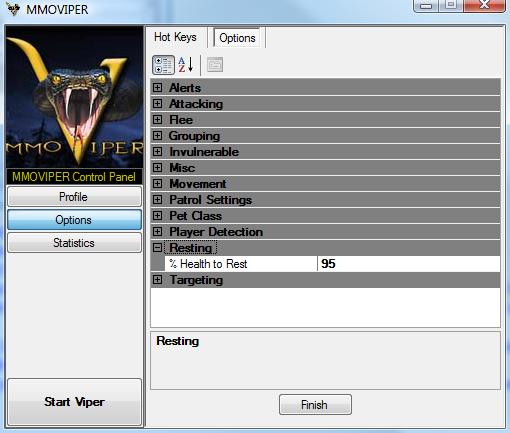Click the MMOVIPER snake logo image
Viewport: 510px width, 433px height.
click(x=75, y=97)
